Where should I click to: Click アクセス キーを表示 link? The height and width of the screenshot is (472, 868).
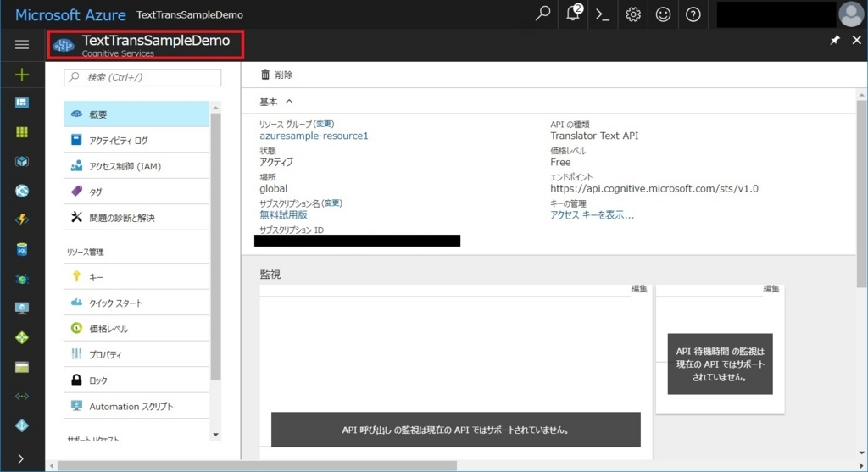pyautogui.click(x=592, y=214)
